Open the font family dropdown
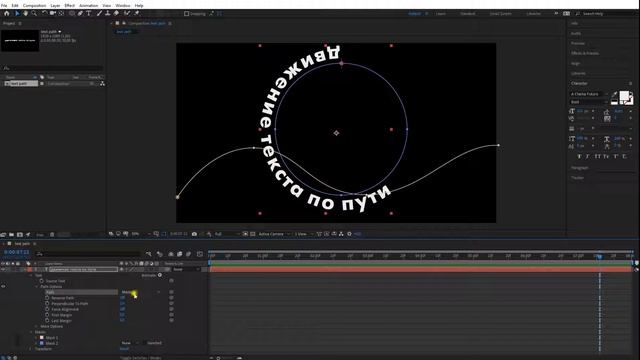The image size is (640, 360). pos(589,94)
